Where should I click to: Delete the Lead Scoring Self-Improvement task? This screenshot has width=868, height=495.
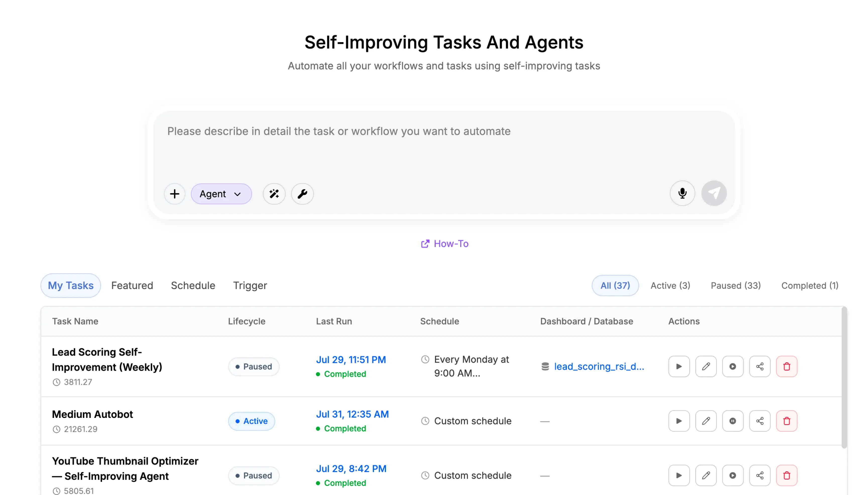(786, 366)
